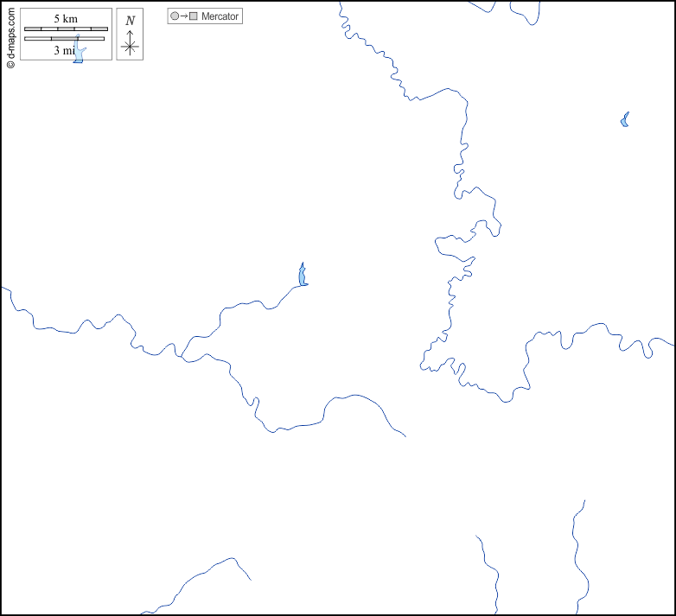Click the mile scale bar
The height and width of the screenshot is (616, 676).
coord(66,38)
